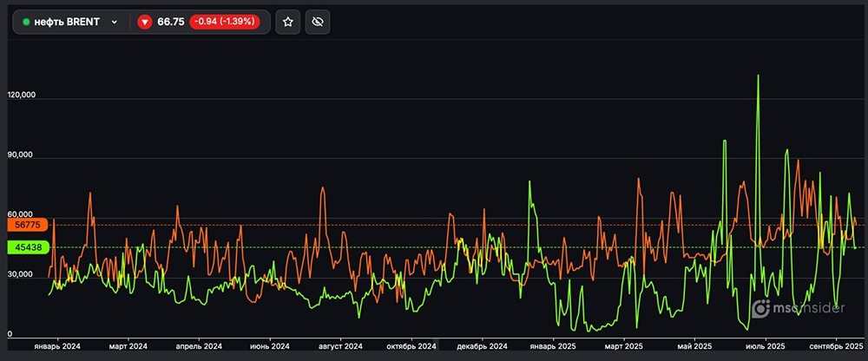
Task: Click the green 45438 value label
Action: 29,247
